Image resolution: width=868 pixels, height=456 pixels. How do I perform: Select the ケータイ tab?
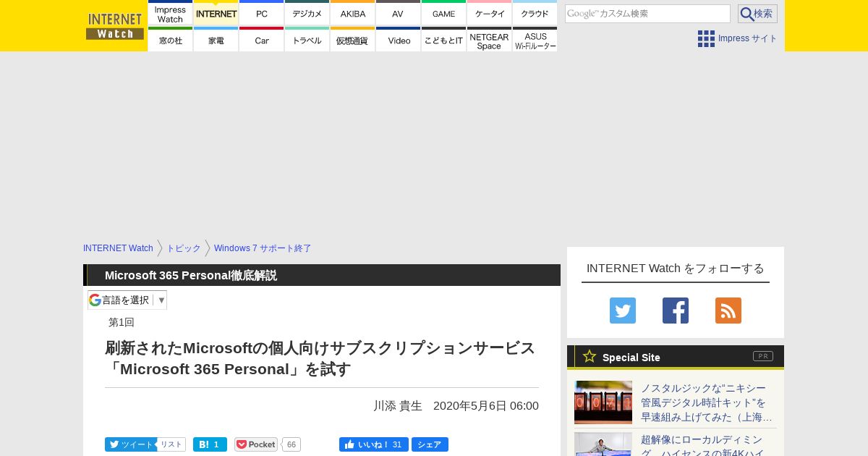(x=489, y=13)
